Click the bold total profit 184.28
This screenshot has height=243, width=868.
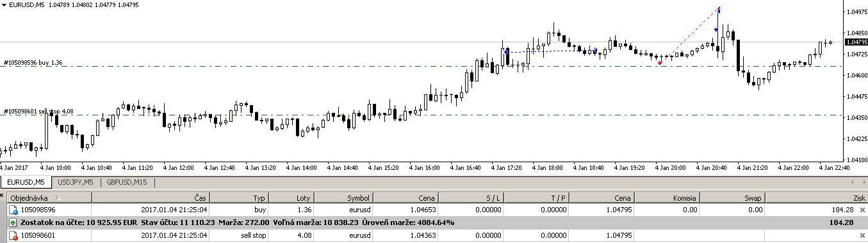(x=841, y=222)
